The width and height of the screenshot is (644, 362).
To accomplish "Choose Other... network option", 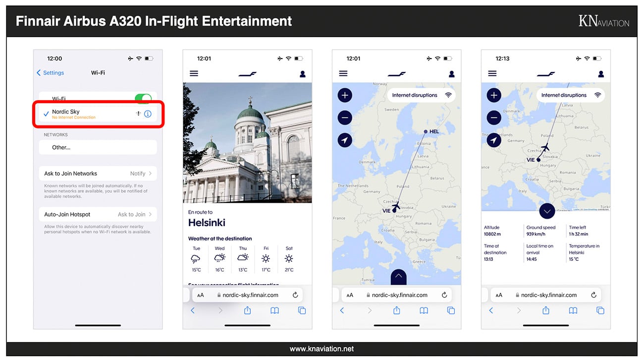I will [x=98, y=147].
